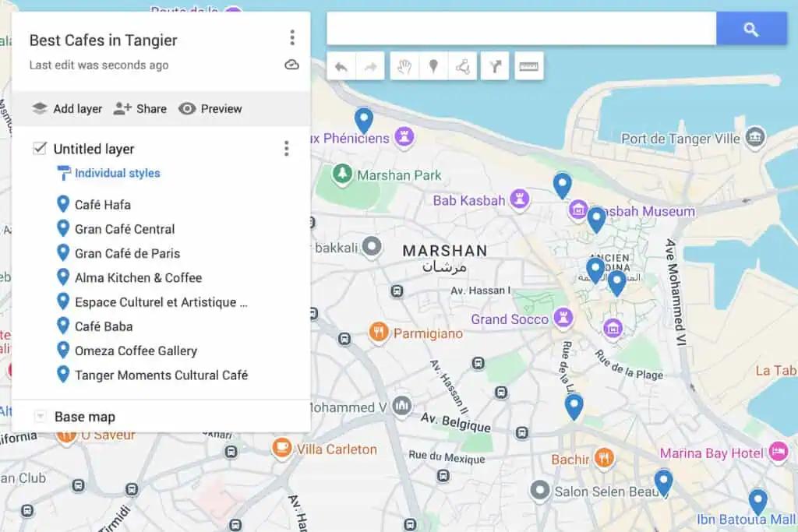This screenshot has height=532, width=798.
Task: Click blue map pin near Ibn Batouta Mall
Action: tap(757, 502)
